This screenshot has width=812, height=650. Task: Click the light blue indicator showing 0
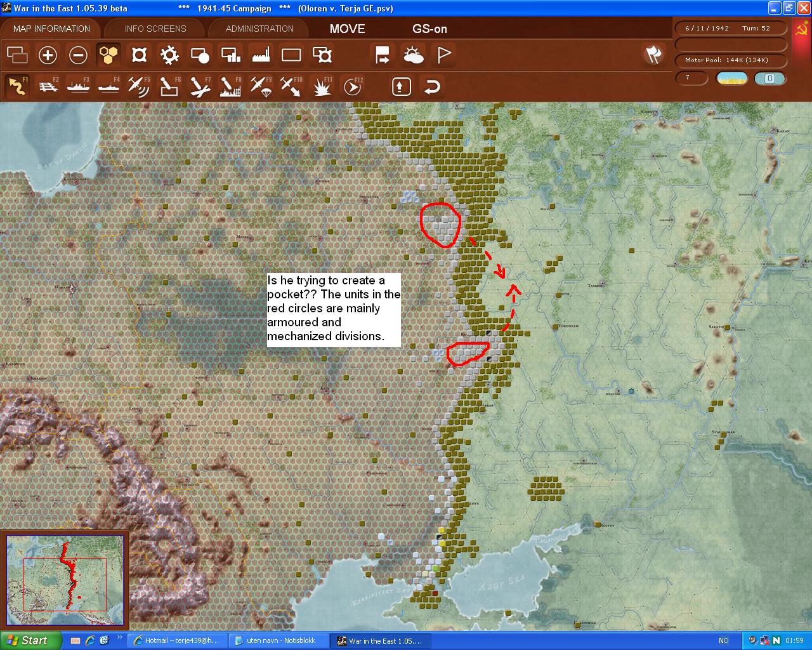click(x=769, y=78)
